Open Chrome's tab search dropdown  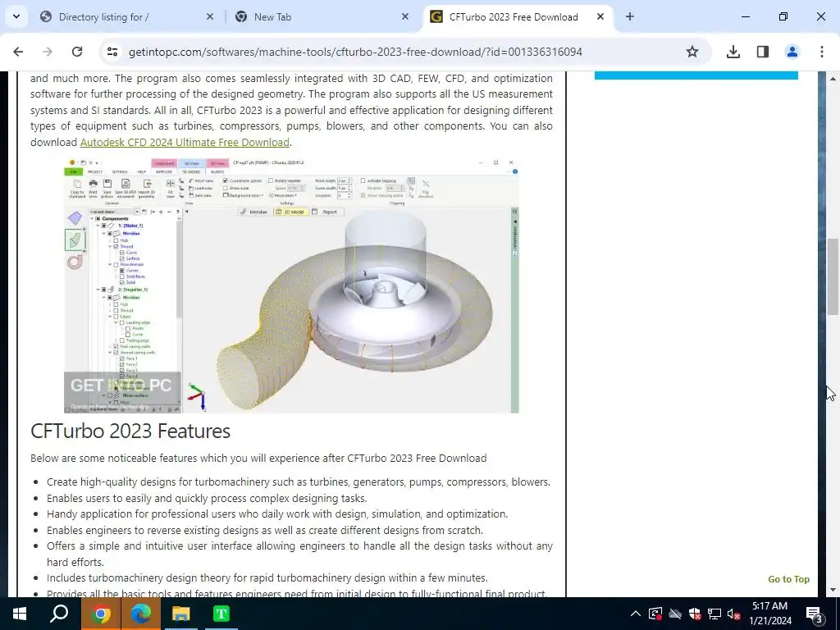coord(16,16)
